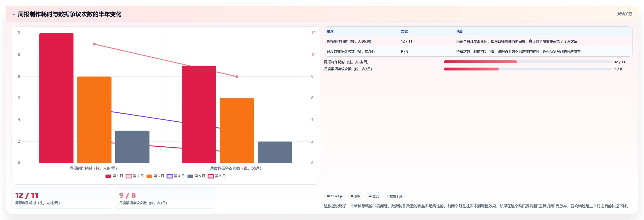
Task: Click the footer paragraph starting 这张图说明了
Action: point(477,206)
